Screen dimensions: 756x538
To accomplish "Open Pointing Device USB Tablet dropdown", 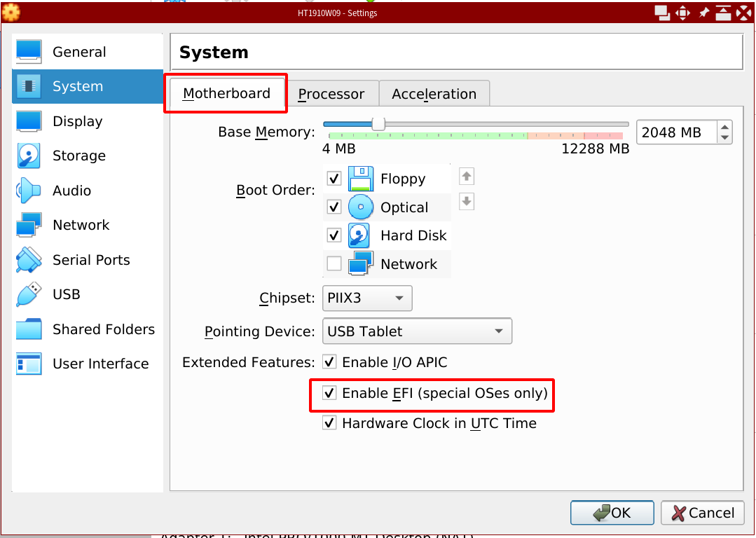I will (x=417, y=331).
